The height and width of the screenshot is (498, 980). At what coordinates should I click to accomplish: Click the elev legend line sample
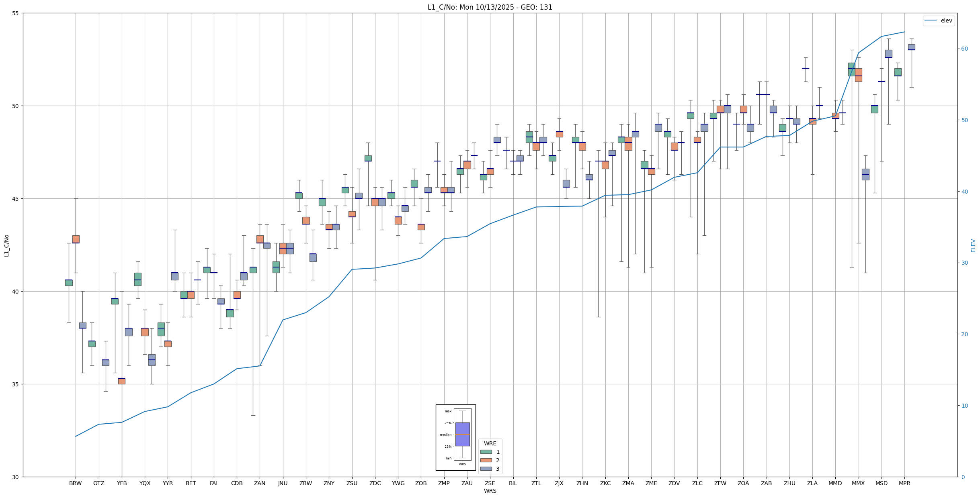[x=931, y=20]
